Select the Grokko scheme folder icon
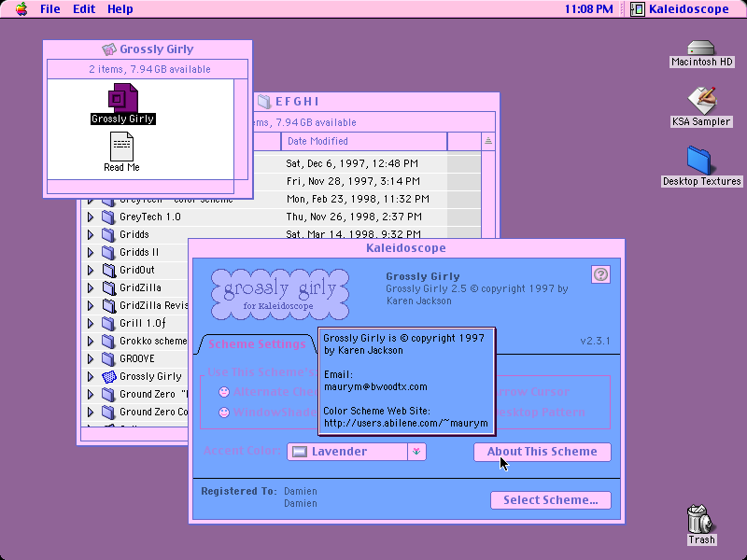The height and width of the screenshot is (560, 747). coord(108,342)
